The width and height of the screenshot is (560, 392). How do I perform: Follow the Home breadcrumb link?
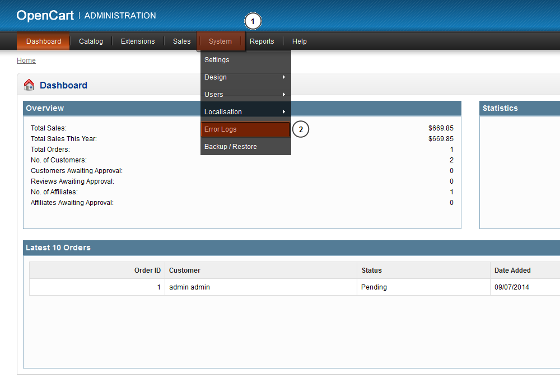tap(26, 60)
